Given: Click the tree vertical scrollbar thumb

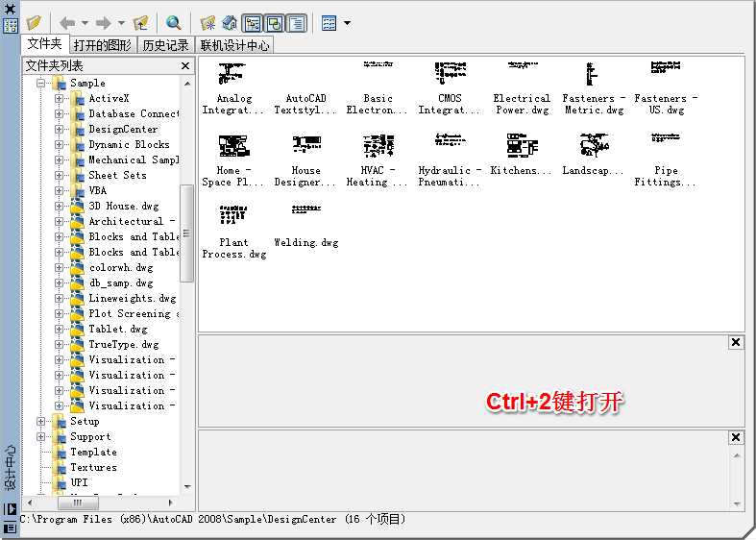Looking at the screenshot, I should [187, 233].
